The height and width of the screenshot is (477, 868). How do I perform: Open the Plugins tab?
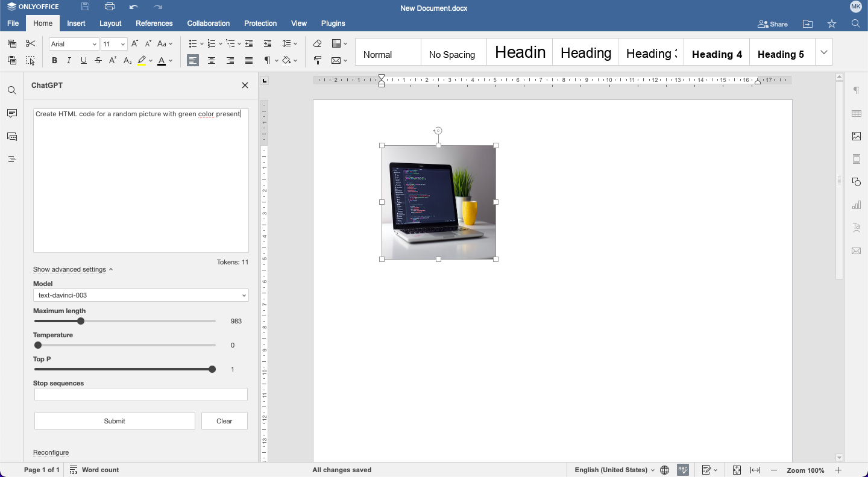[333, 23]
